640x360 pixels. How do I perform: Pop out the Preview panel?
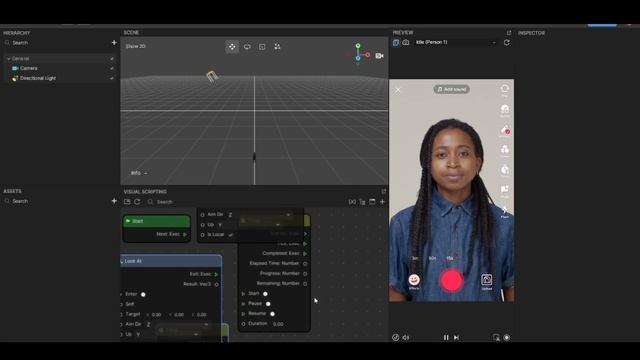509,33
